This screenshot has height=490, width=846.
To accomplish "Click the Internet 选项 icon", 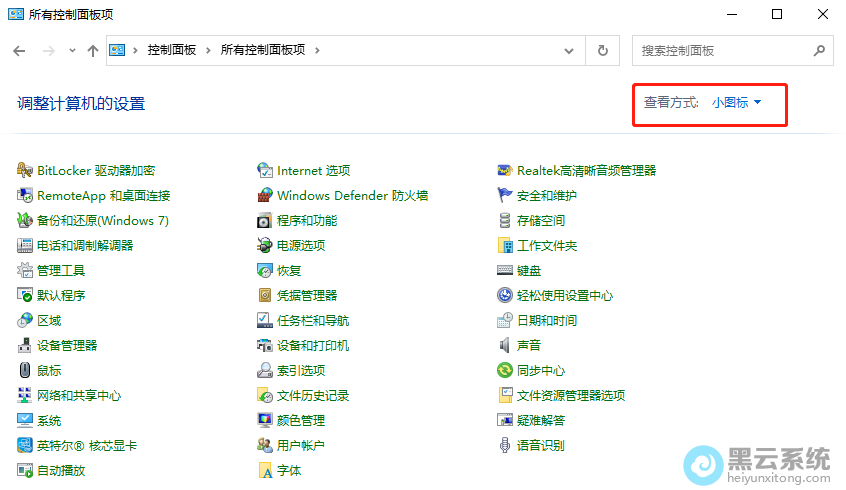I will (x=264, y=171).
